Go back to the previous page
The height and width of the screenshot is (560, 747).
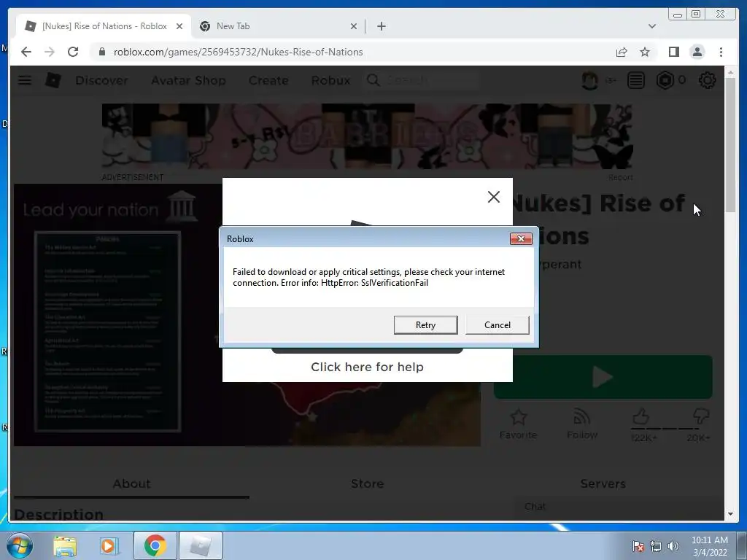26,52
